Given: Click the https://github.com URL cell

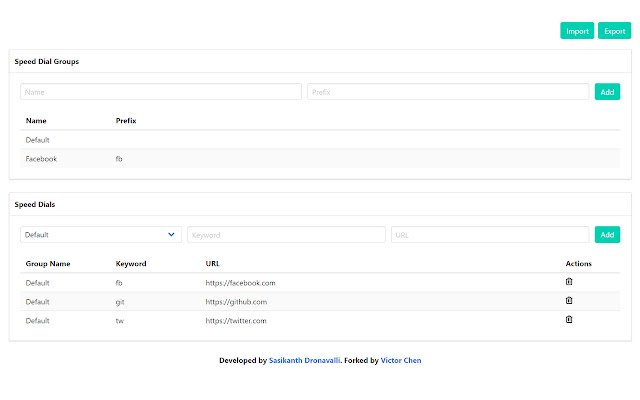Looking at the screenshot, I should coord(236,302).
